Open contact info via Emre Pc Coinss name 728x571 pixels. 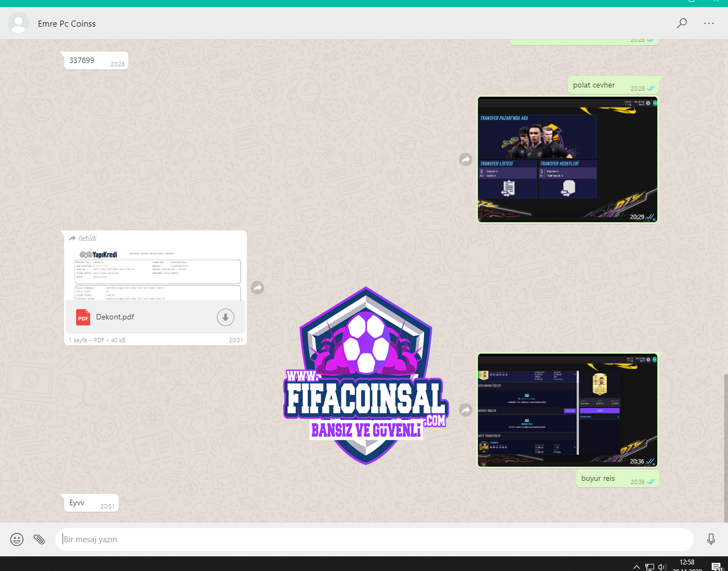[67, 24]
